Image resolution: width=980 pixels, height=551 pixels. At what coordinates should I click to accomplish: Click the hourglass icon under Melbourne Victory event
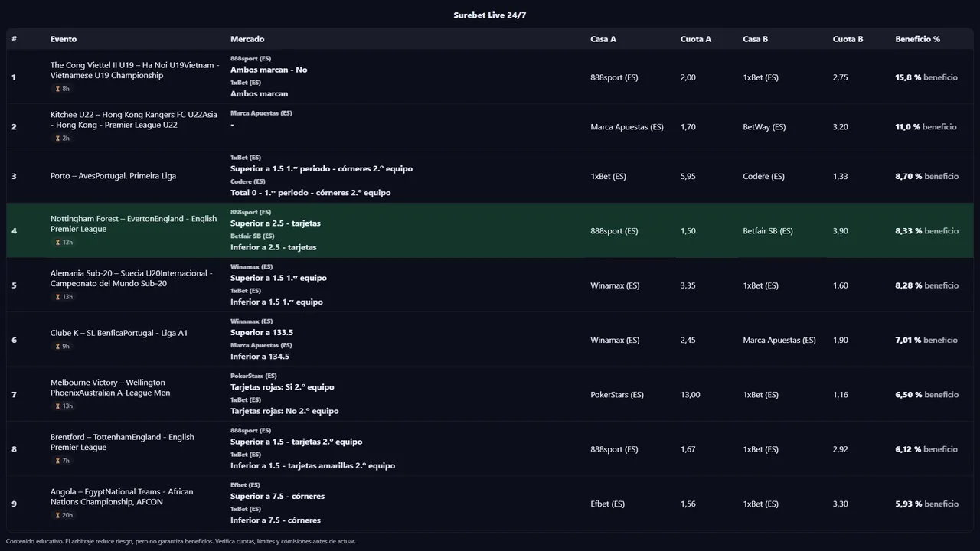[x=57, y=406]
